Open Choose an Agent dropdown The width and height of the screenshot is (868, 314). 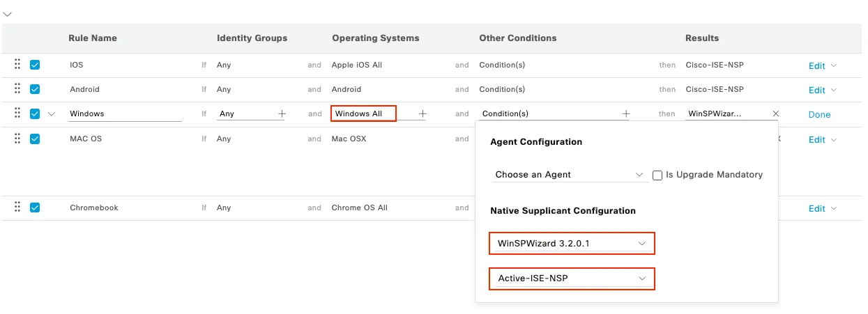pos(569,175)
